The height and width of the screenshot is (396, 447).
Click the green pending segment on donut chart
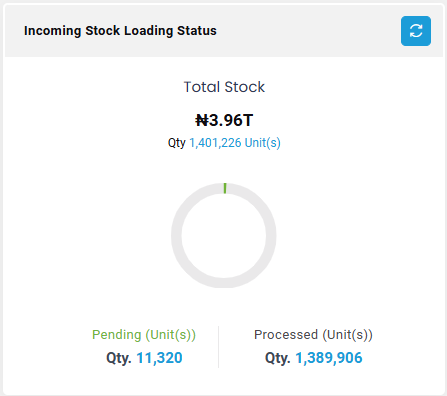(225, 188)
